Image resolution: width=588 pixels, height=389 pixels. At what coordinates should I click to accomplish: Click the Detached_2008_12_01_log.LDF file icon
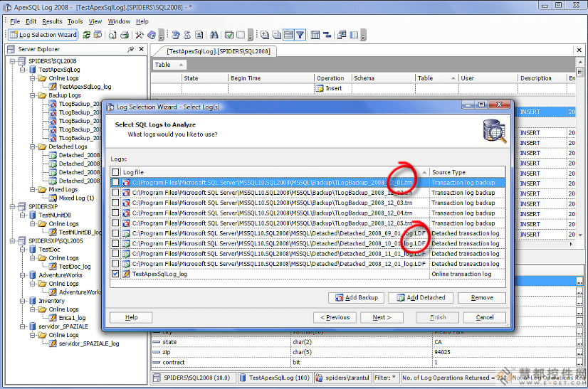click(x=126, y=264)
